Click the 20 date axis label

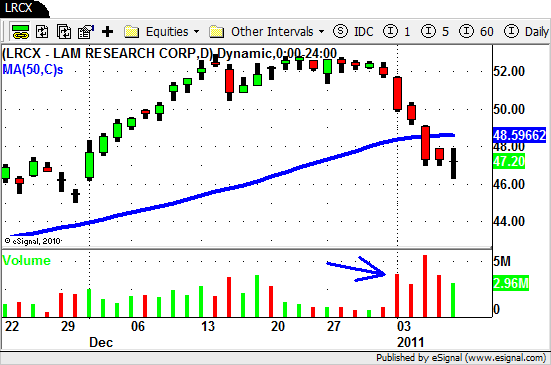[278, 326]
